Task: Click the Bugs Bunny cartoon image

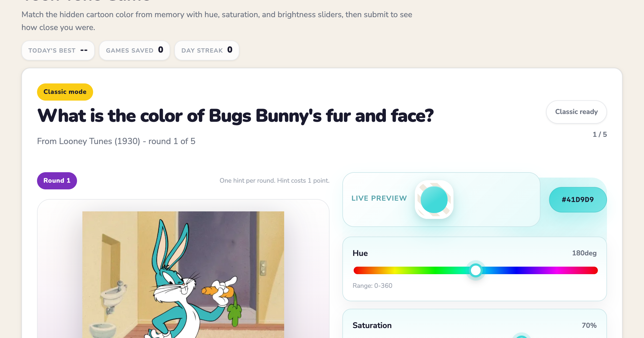Action: (183, 275)
